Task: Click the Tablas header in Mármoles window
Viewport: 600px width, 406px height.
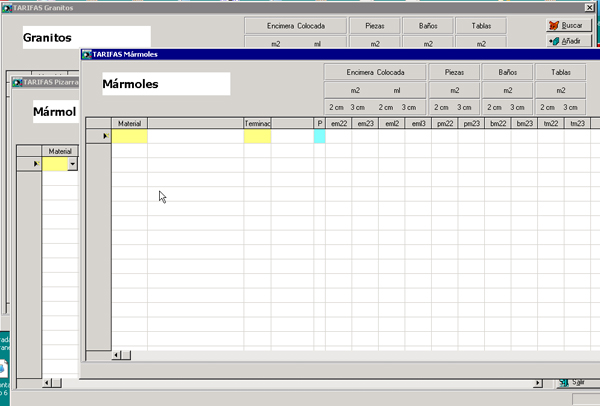Action: (561, 72)
